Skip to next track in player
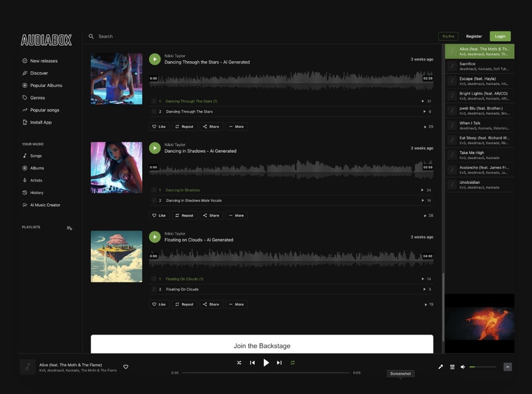This screenshot has height=394, width=532. pyautogui.click(x=279, y=363)
